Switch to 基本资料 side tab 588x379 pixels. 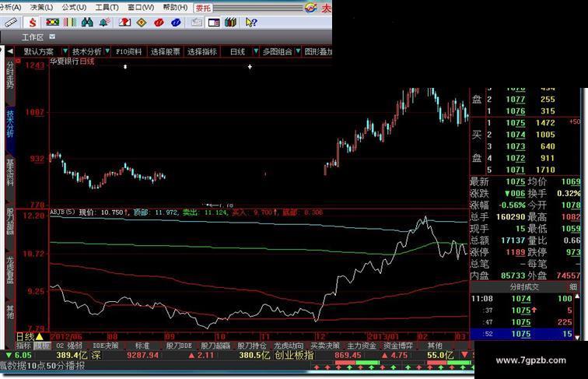(x=10, y=173)
